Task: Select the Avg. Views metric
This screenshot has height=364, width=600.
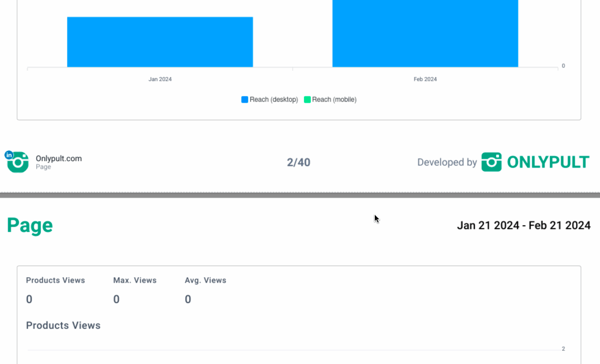Action: point(206,280)
